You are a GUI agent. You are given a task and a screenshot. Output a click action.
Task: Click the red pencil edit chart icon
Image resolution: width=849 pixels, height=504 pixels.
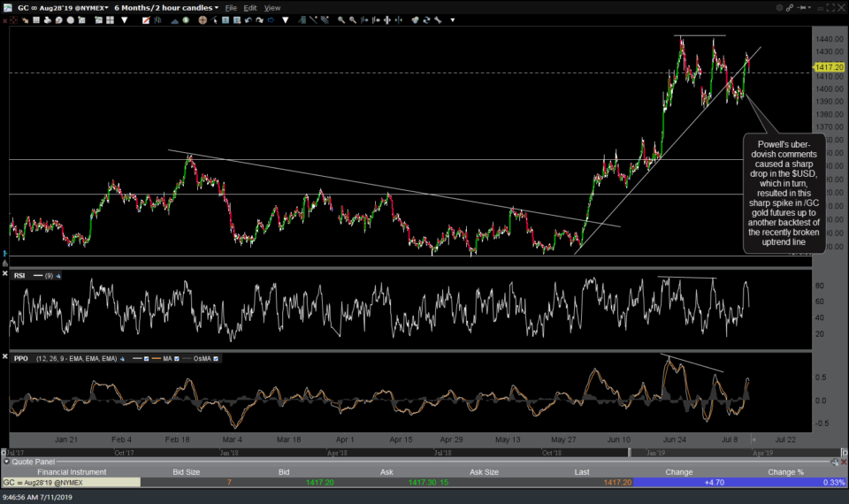(146, 20)
